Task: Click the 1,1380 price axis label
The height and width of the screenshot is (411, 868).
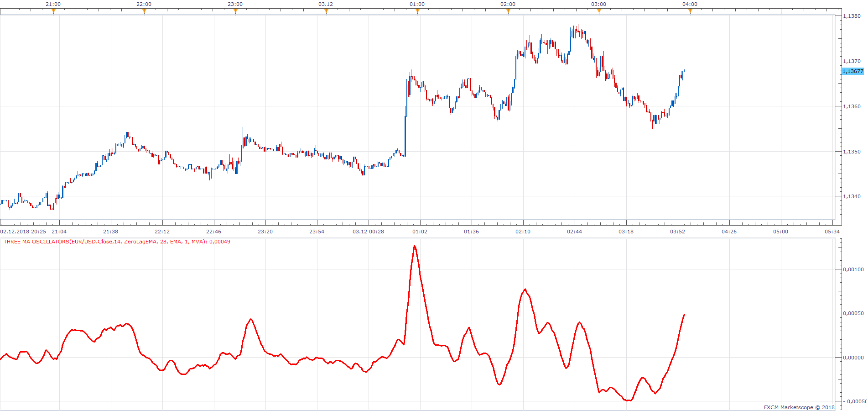Action: pyautogui.click(x=852, y=16)
